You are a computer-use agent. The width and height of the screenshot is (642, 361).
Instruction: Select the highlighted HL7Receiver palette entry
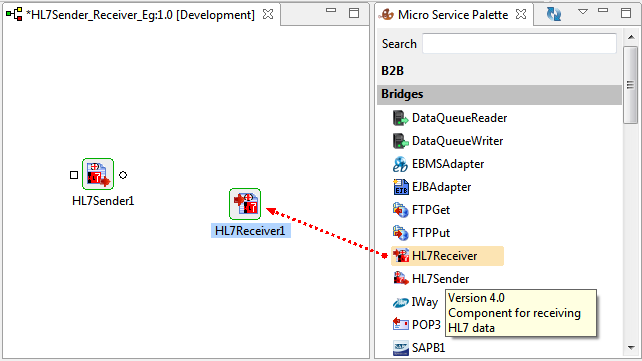[447, 256]
